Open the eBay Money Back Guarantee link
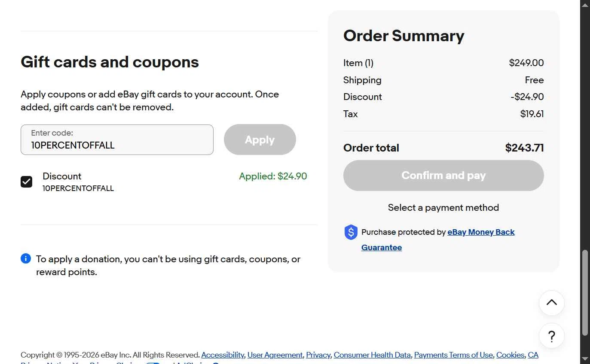Screen dimensions: 590x364 [480, 232]
